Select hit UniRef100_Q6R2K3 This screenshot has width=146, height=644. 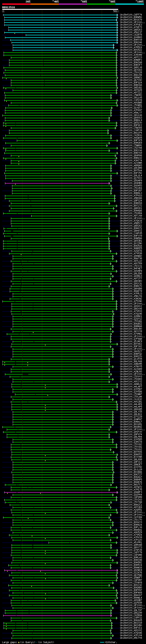click(x=131, y=30)
